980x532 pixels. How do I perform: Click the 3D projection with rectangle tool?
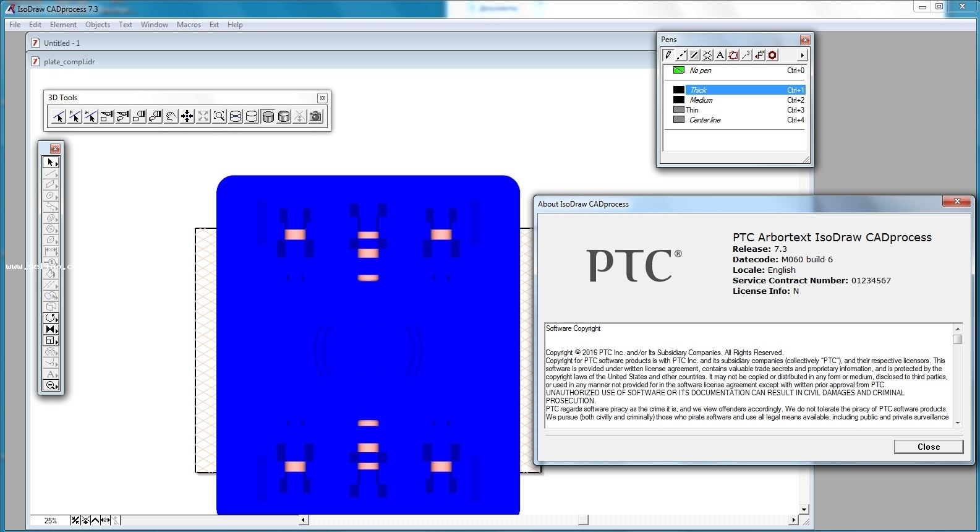point(107,116)
